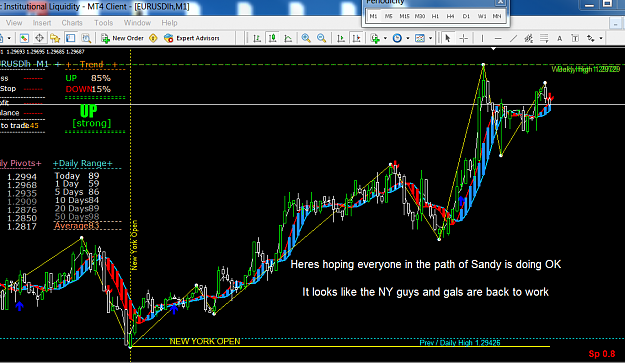Toggle the Terminal window icon
Screen dimensions: 625x363
coord(71,38)
